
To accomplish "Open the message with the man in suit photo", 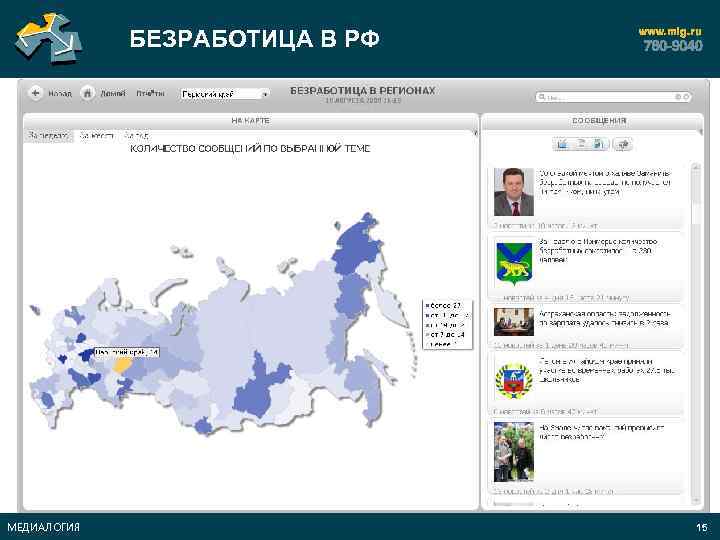I will [x=514, y=192].
